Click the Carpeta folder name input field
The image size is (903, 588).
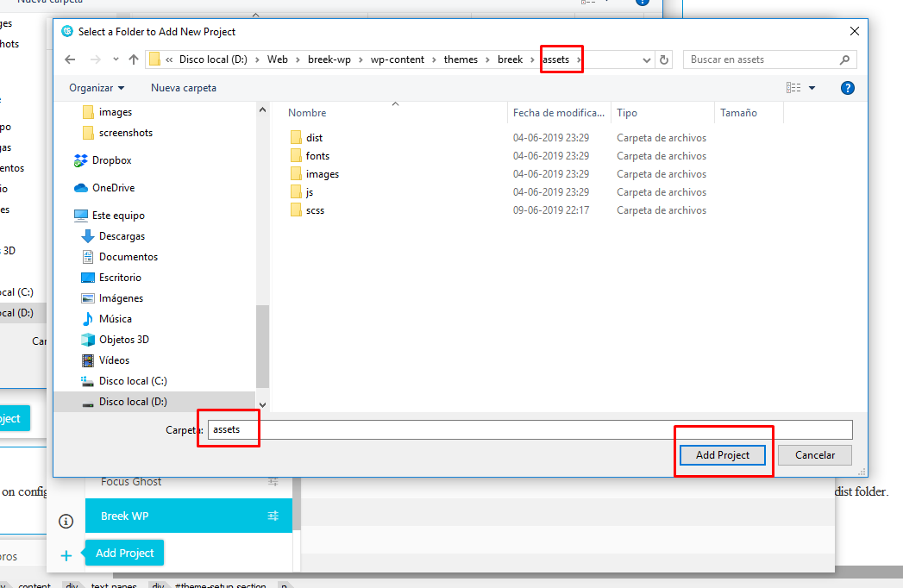(530, 429)
